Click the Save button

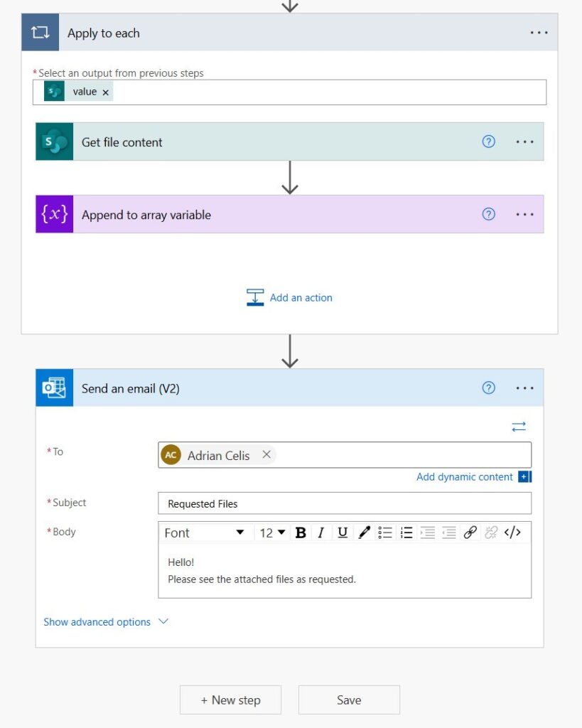(x=349, y=700)
